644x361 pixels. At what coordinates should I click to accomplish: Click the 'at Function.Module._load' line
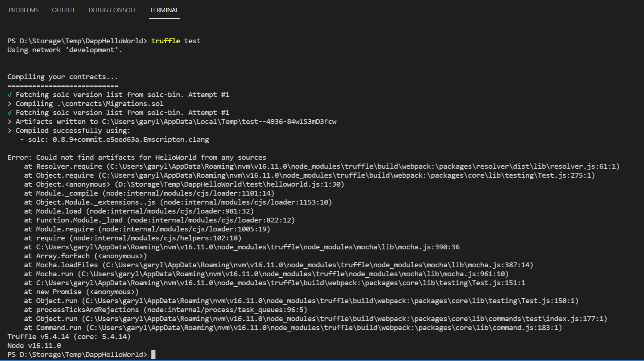point(160,220)
